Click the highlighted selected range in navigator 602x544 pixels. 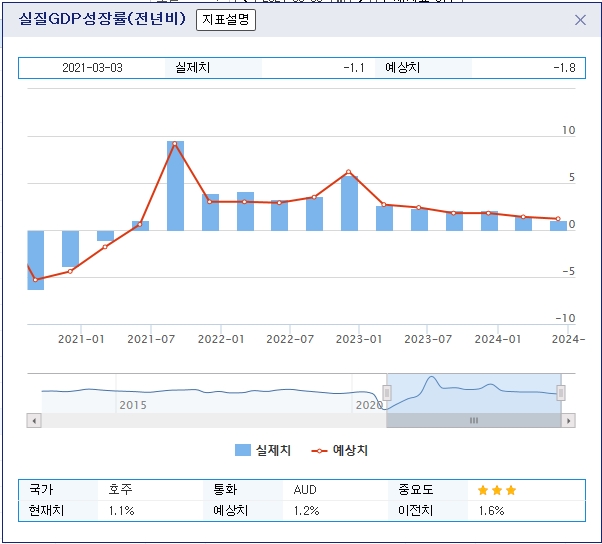coord(474,393)
